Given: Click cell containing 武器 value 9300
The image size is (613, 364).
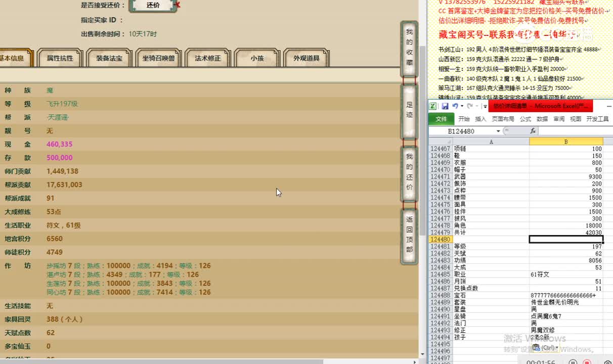Looking at the screenshot, I should [566, 177].
